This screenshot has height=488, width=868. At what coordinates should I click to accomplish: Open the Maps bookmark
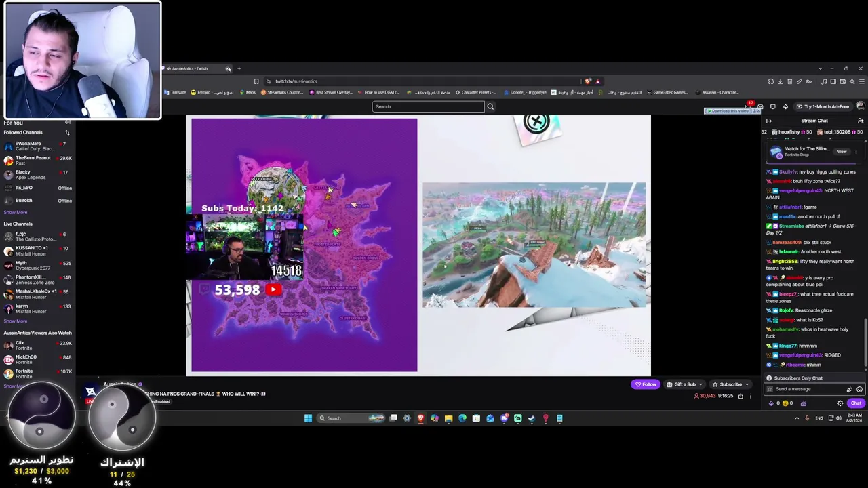(248, 92)
